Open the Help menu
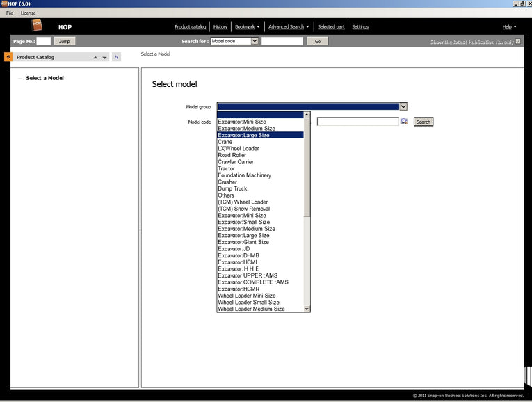The height and width of the screenshot is (402, 532). coord(509,26)
